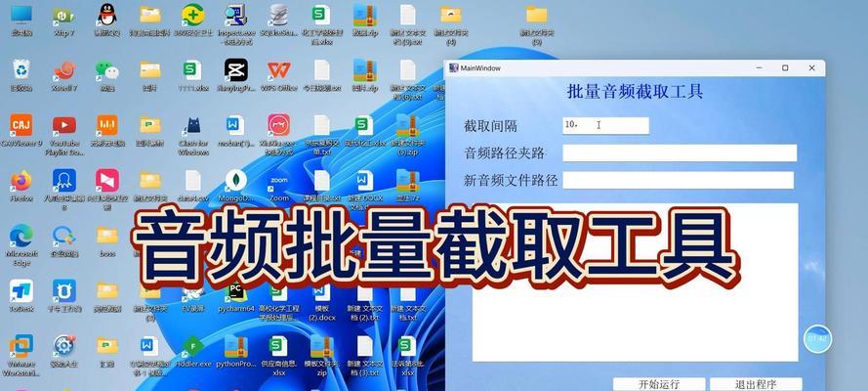Focus the 截取间隔 interval input field
This screenshot has height=391, width=868.
(605, 126)
